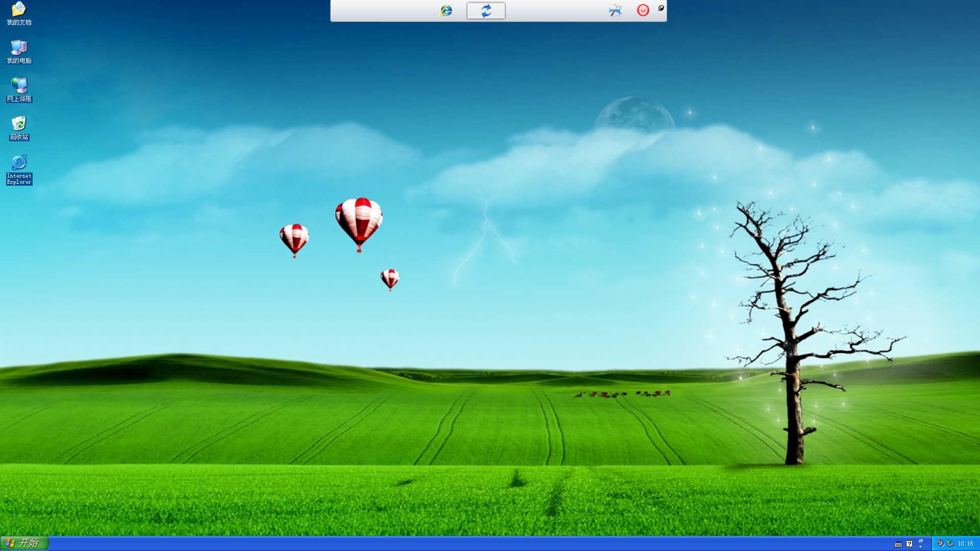The width and height of the screenshot is (980, 551).
Task: Open the 开始 start menu
Action: coord(24,543)
